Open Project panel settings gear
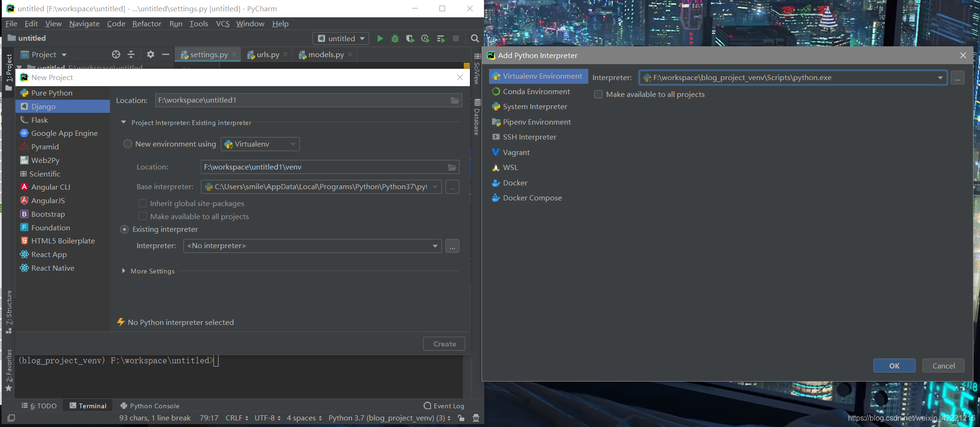 pyautogui.click(x=150, y=54)
